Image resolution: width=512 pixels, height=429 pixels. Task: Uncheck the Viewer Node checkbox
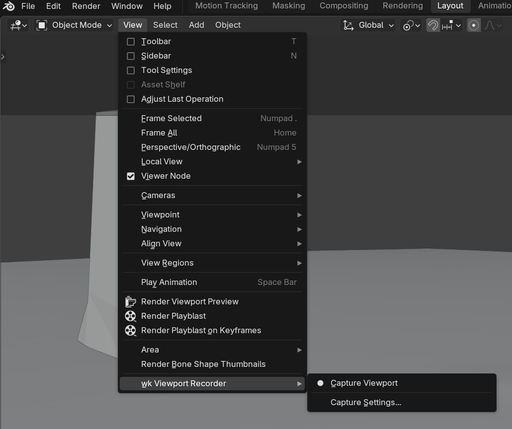[131, 176]
